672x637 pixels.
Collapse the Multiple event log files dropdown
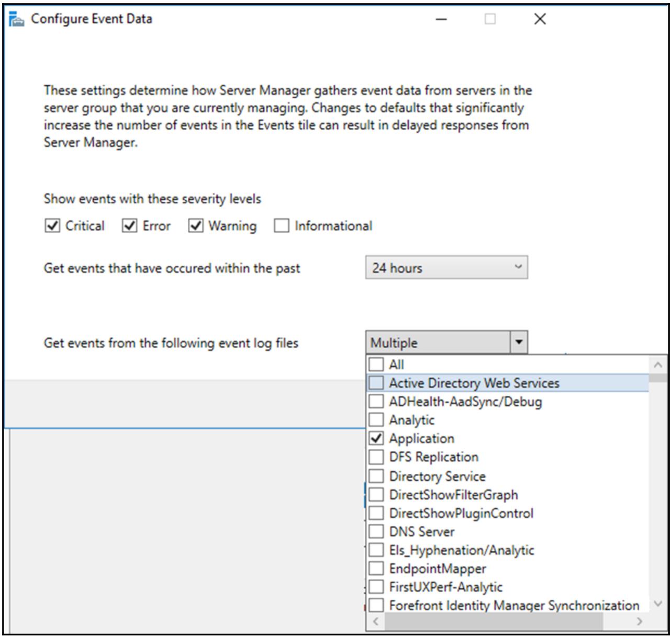(518, 343)
